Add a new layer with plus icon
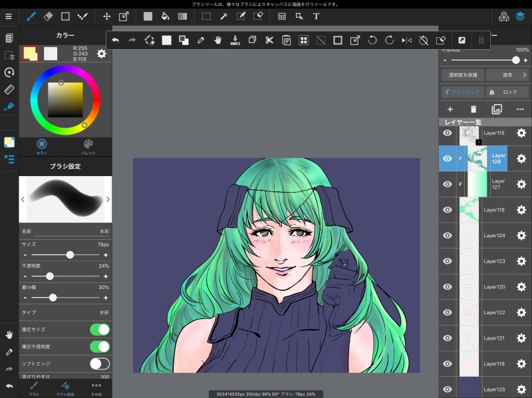The image size is (532, 398). click(450, 109)
